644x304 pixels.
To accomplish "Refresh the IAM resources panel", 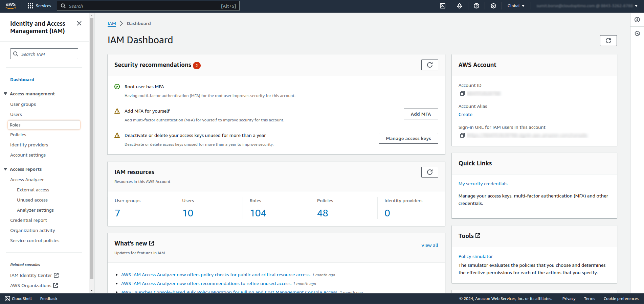I will tap(429, 172).
